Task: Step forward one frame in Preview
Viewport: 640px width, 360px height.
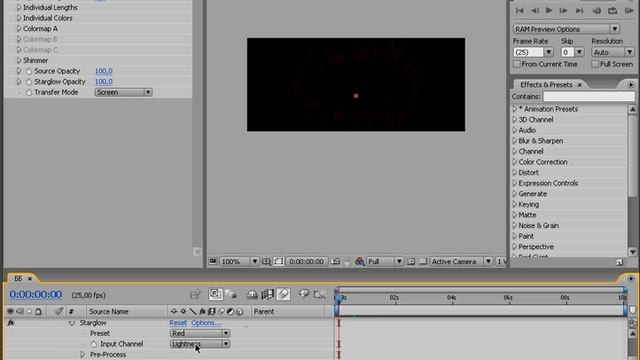Action: click(564, 11)
